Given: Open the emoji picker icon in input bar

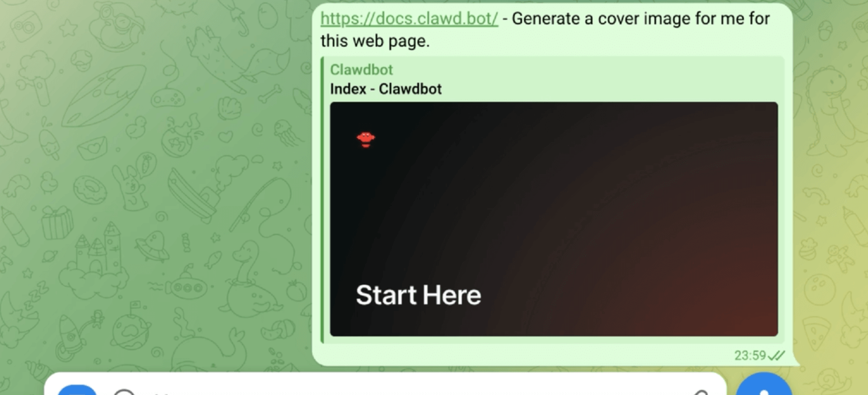Looking at the screenshot, I should point(124,392).
